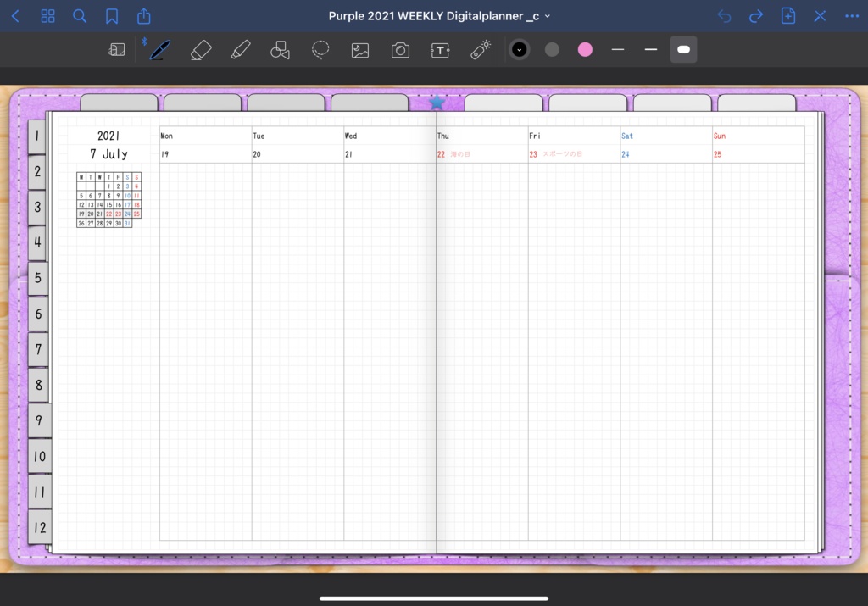The image size is (868, 606).
Task: Select the Highlighter tool
Action: click(241, 50)
